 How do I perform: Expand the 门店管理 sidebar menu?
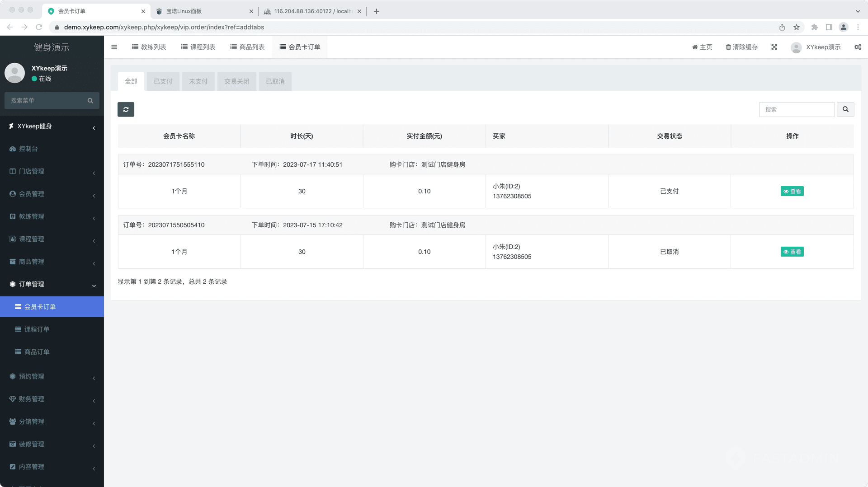52,171
